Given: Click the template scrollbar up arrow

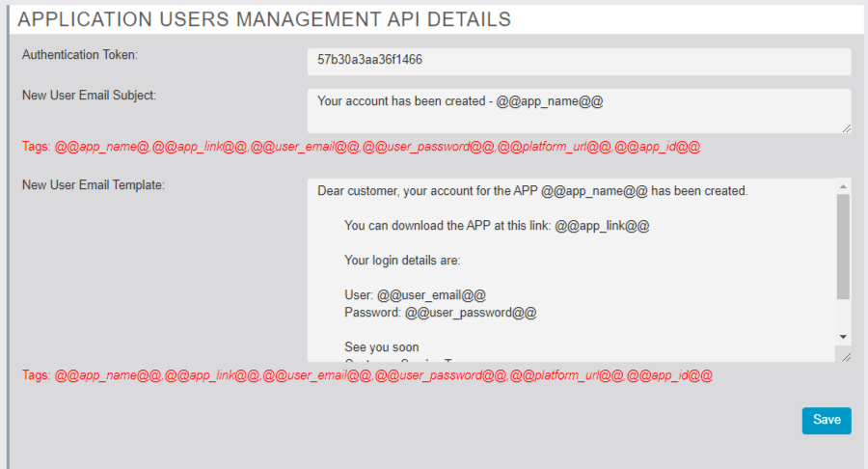Looking at the screenshot, I should [844, 186].
